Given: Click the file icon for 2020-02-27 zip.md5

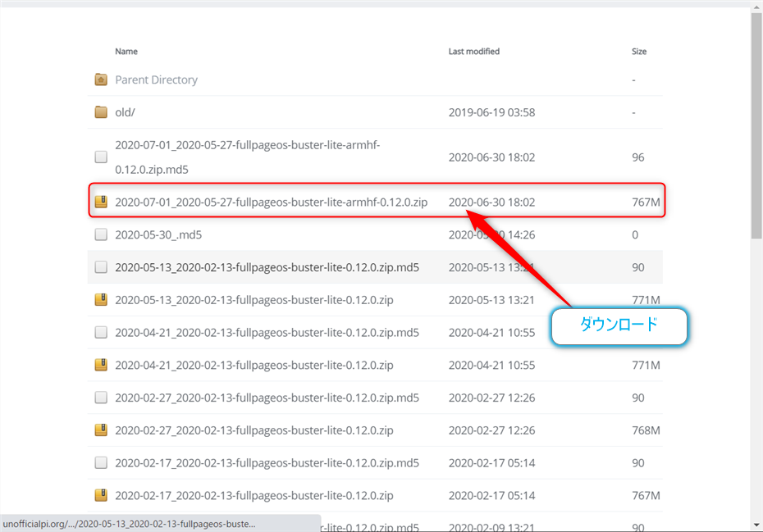Looking at the screenshot, I should click(x=101, y=398).
